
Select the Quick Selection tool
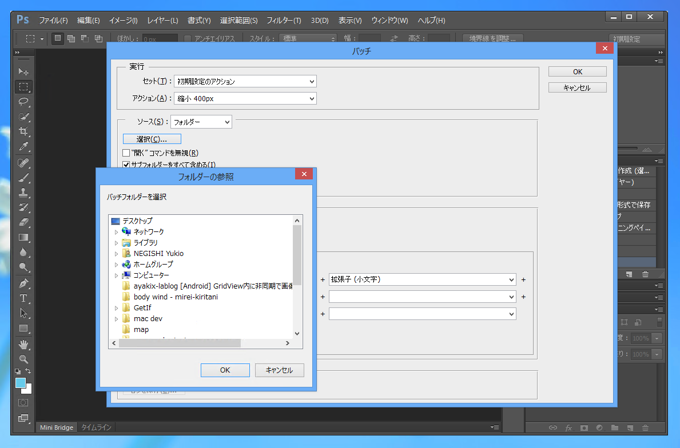[x=23, y=117]
